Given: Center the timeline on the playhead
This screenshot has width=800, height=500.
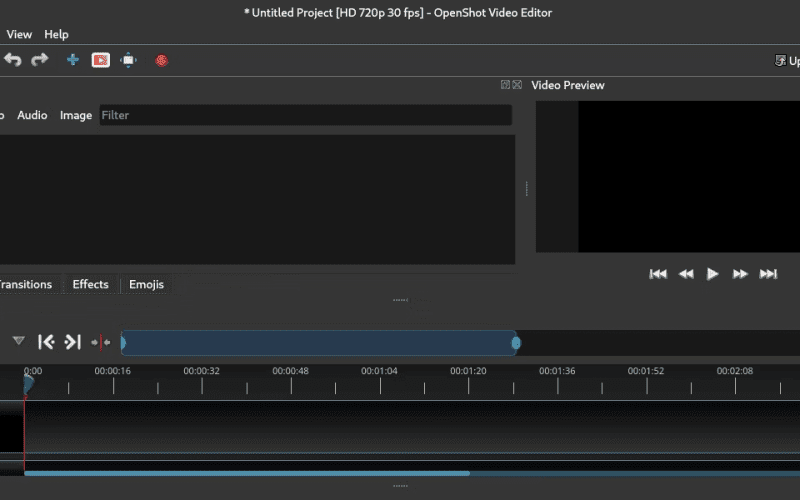Looking at the screenshot, I should click(x=101, y=342).
